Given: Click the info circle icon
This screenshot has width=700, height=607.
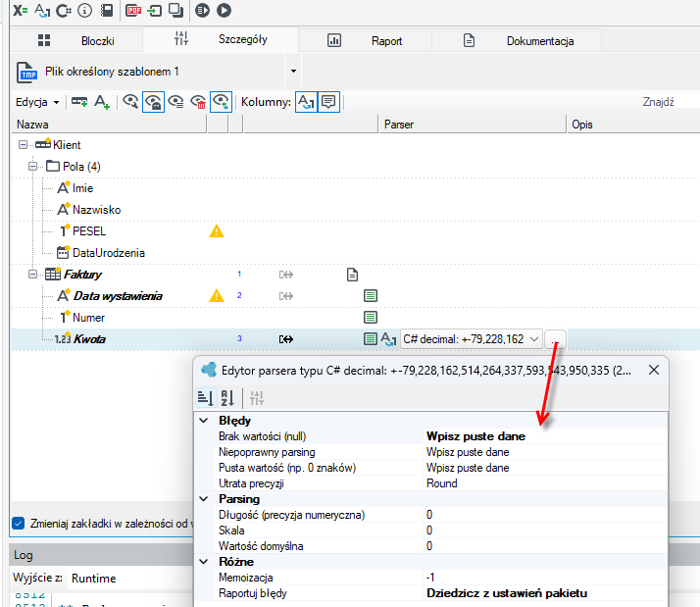Looking at the screenshot, I should 85,10.
